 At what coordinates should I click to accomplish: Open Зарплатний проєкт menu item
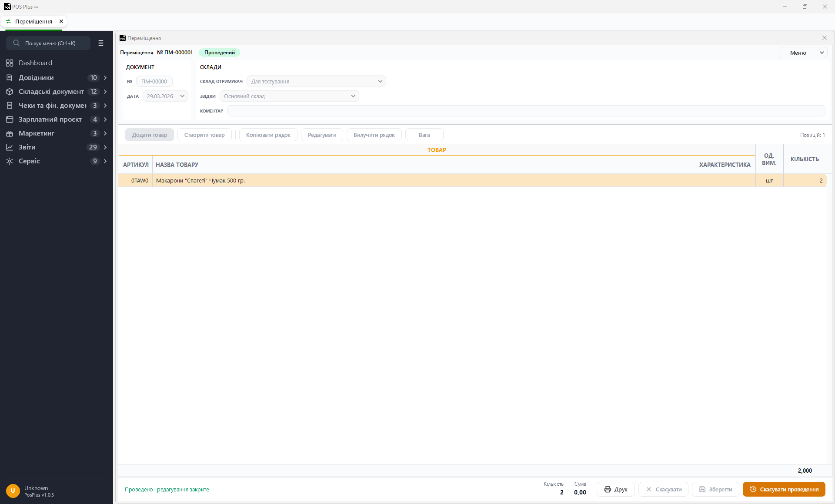[x=57, y=119]
